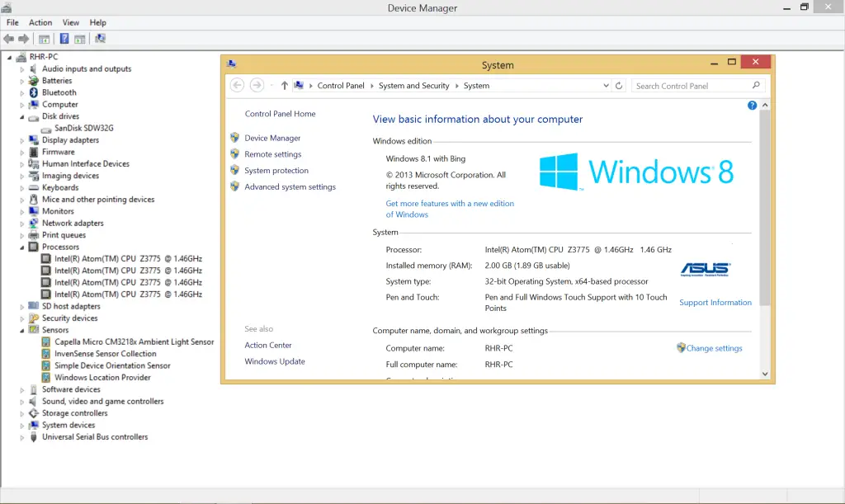
Task: Click the Back arrow in Device Manager toolbar
Action: [8, 39]
